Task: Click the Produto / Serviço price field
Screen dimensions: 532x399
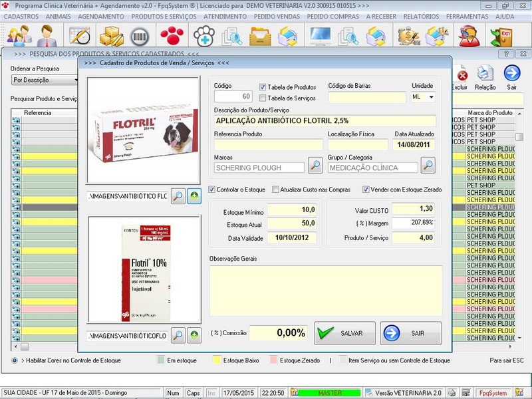Action: [x=413, y=237]
